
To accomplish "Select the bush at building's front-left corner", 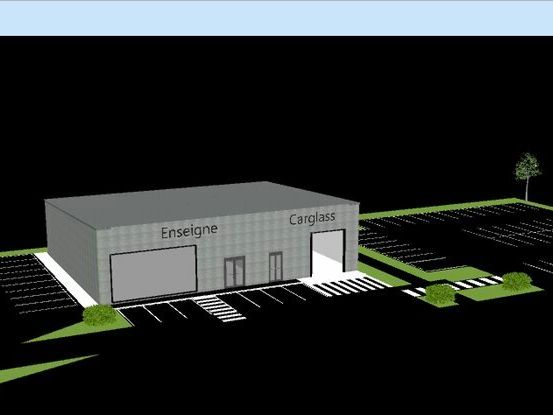I will [x=100, y=315].
